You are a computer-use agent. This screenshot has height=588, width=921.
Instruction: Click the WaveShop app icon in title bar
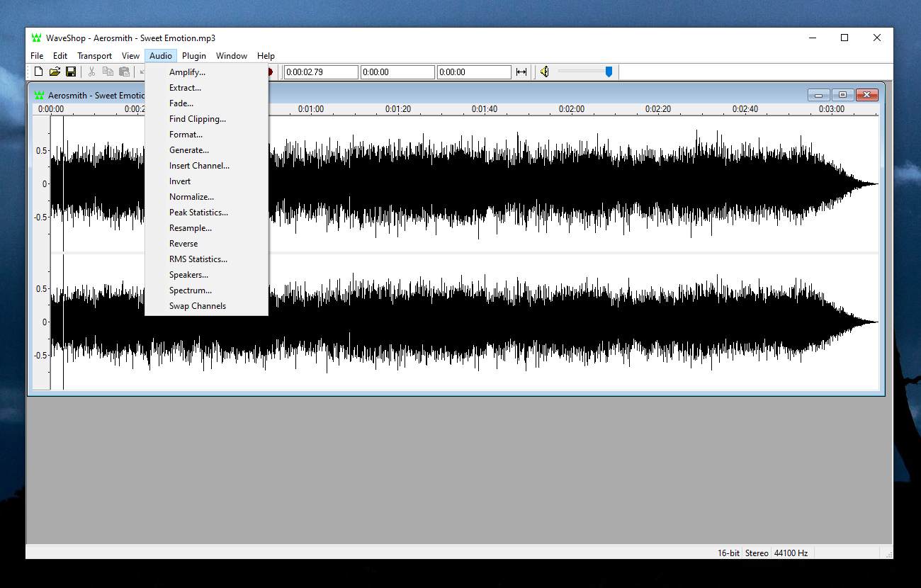point(37,38)
